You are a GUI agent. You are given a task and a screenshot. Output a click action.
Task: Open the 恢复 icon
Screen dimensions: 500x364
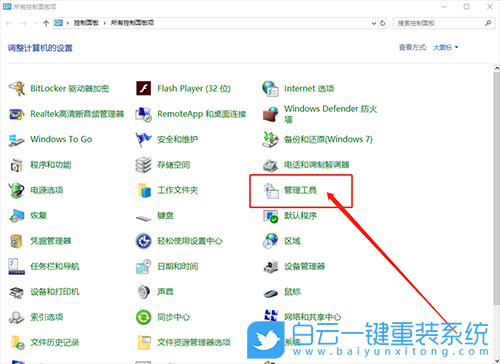(x=16, y=216)
